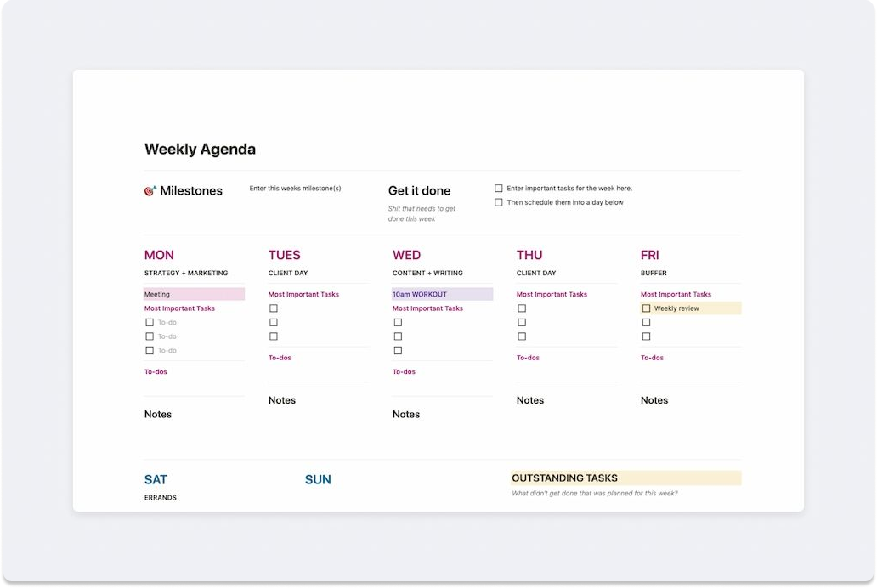Click 'Most Important Tasks' label under THU
Image resolution: width=877 pixels, height=588 pixels.
552,295
